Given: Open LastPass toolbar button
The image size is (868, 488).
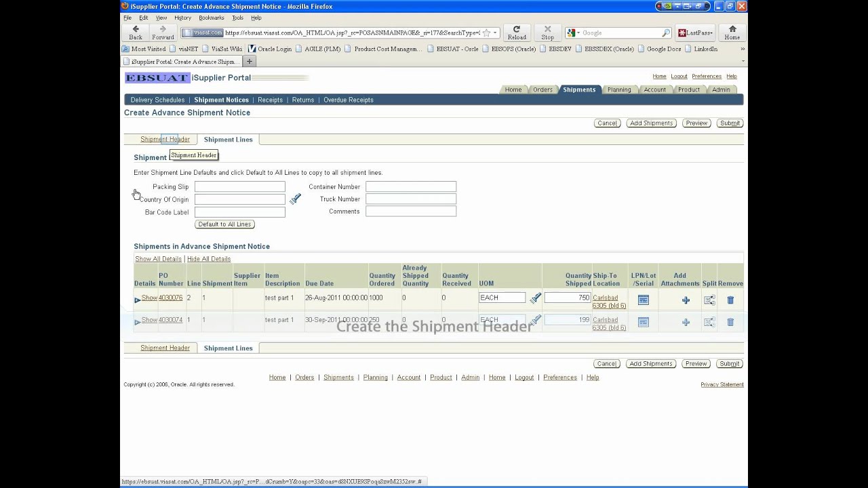Looking at the screenshot, I should coord(696,33).
